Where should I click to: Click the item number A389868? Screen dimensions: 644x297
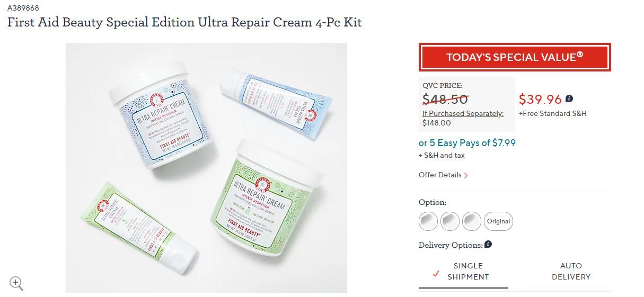(x=23, y=8)
